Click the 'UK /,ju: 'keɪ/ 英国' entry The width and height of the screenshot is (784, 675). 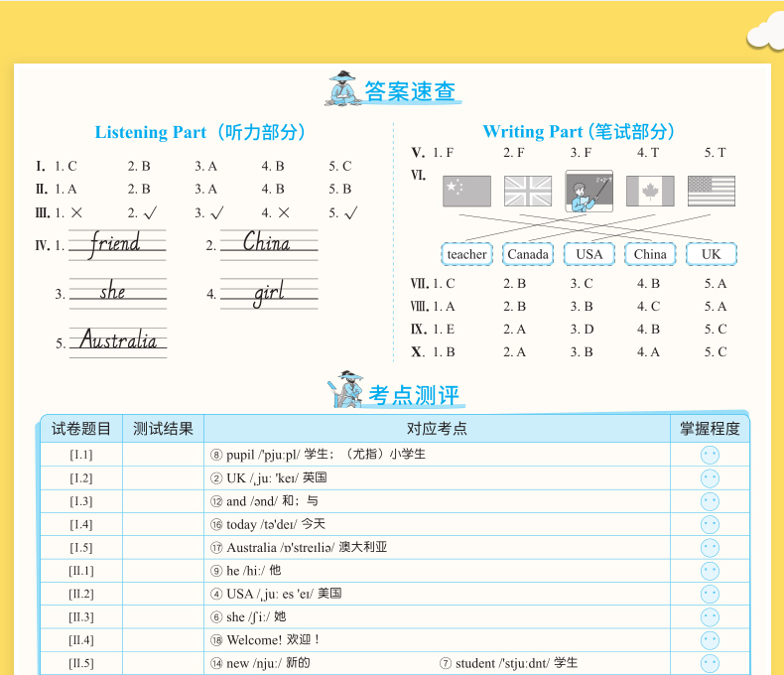click(269, 478)
